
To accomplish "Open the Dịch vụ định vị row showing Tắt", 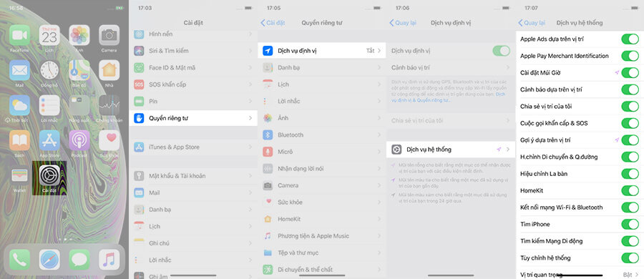I will (322, 51).
